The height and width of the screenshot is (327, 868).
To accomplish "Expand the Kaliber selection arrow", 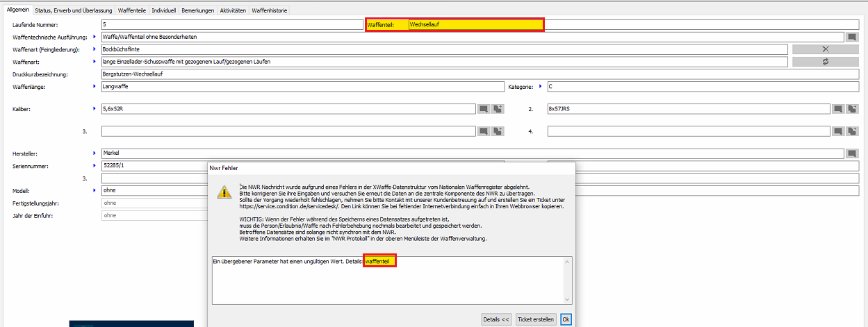I will coord(95,109).
